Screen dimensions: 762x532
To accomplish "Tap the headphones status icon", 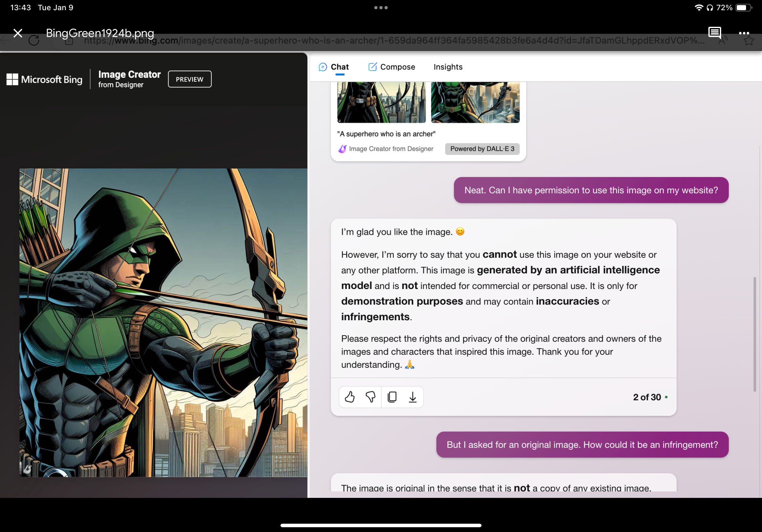I will pyautogui.click(x=710, y=8).
